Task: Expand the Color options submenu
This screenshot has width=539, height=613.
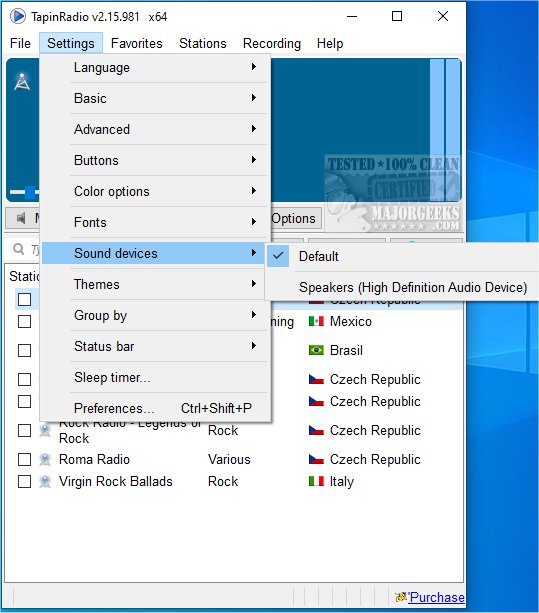Action: pos(155,191)
